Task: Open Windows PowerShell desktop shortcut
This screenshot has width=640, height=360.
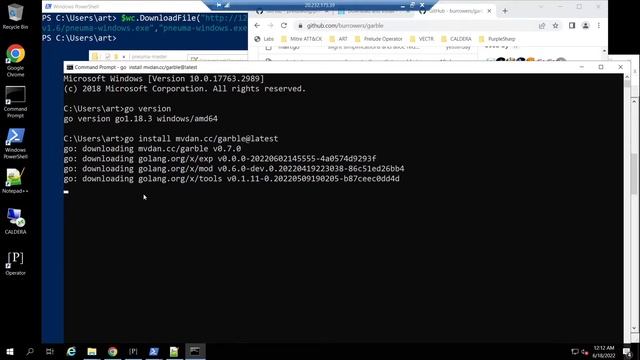Action: pyautogui.click(x=15, y=143)
